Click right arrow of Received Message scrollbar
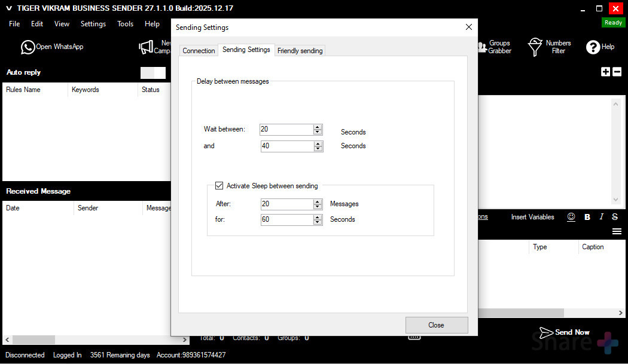The image size is (628, 364). [185, 339]
